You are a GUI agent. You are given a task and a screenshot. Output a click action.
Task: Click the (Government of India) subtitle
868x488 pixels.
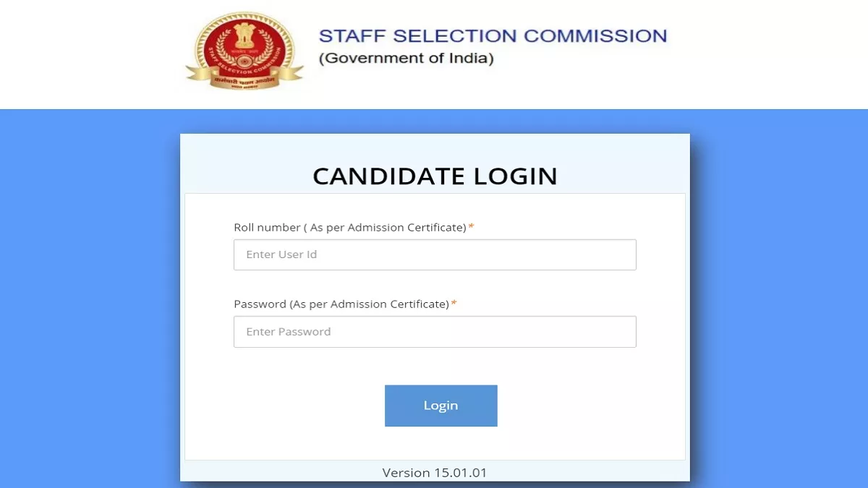(406, 59)
